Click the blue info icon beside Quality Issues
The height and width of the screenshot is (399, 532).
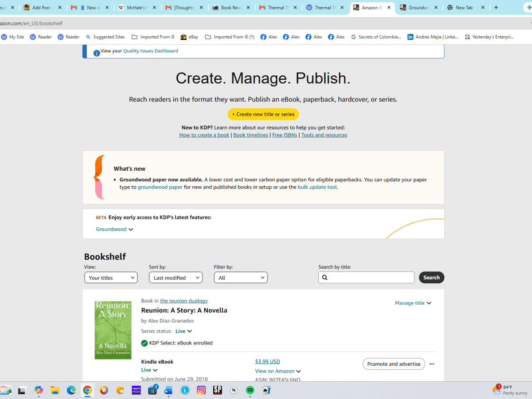click(97, 53)
